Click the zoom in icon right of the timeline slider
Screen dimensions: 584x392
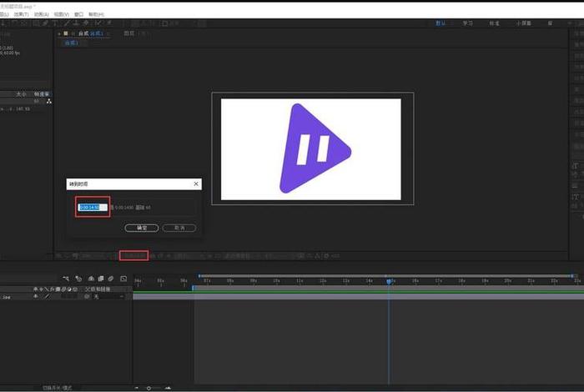[168, 388]
